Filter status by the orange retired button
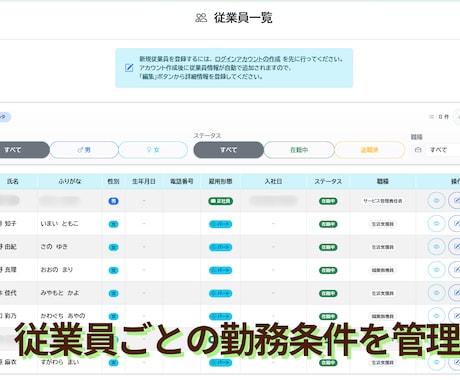The height and width of the screenshot is (380, 460). 370,150
